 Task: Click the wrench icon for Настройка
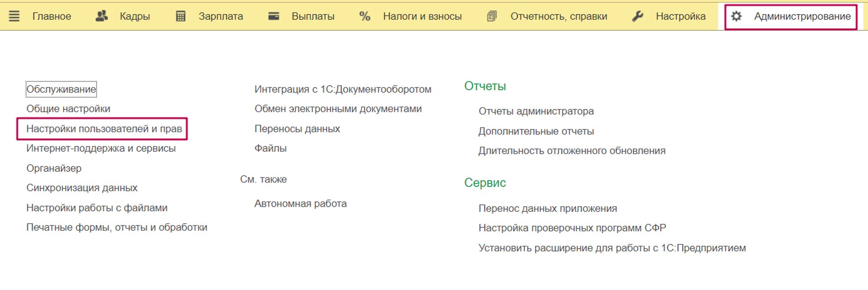pos(638,16)
